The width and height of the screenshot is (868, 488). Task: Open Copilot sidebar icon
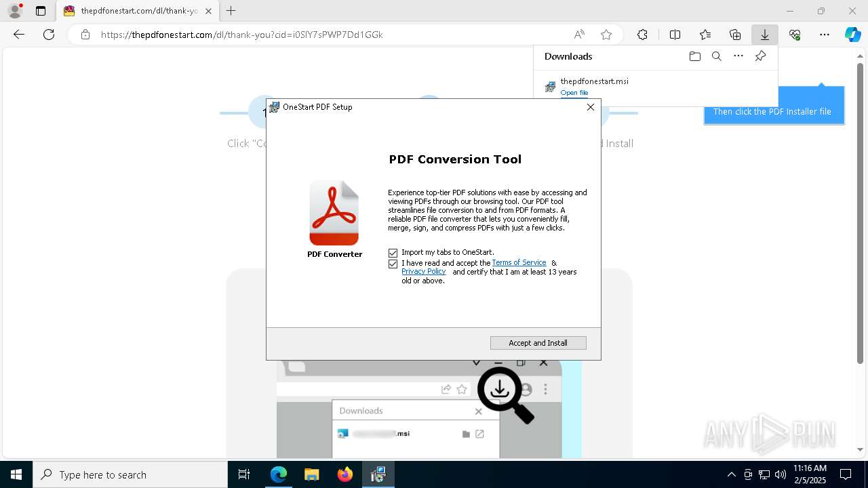[x=852, y=35]
